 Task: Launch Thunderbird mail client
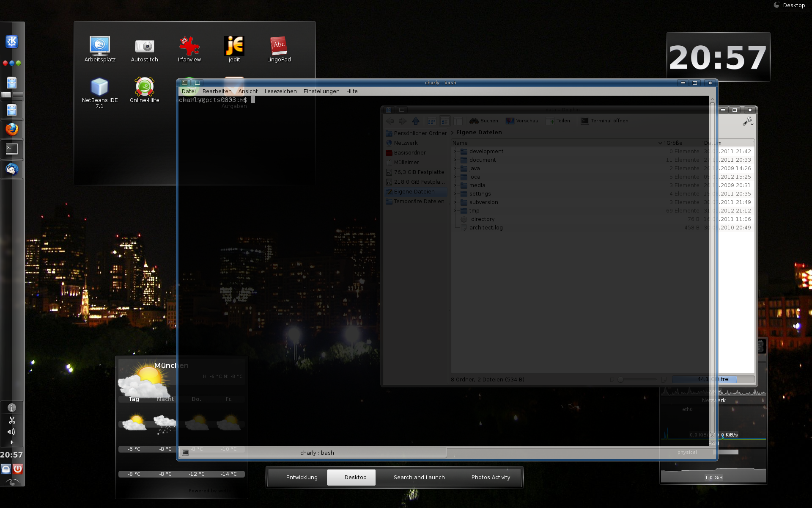12,169
